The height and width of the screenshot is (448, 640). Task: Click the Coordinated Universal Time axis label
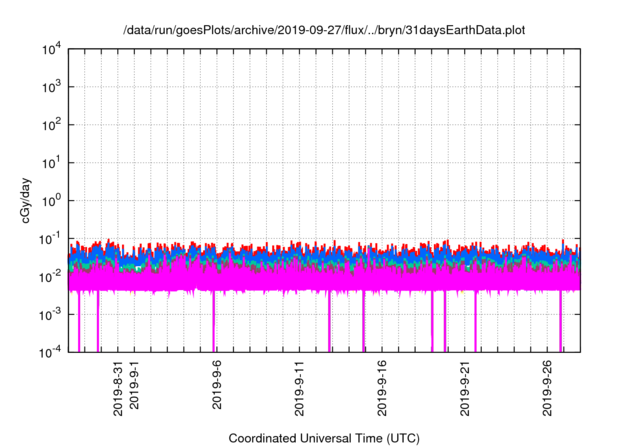[x=323, y=438]
